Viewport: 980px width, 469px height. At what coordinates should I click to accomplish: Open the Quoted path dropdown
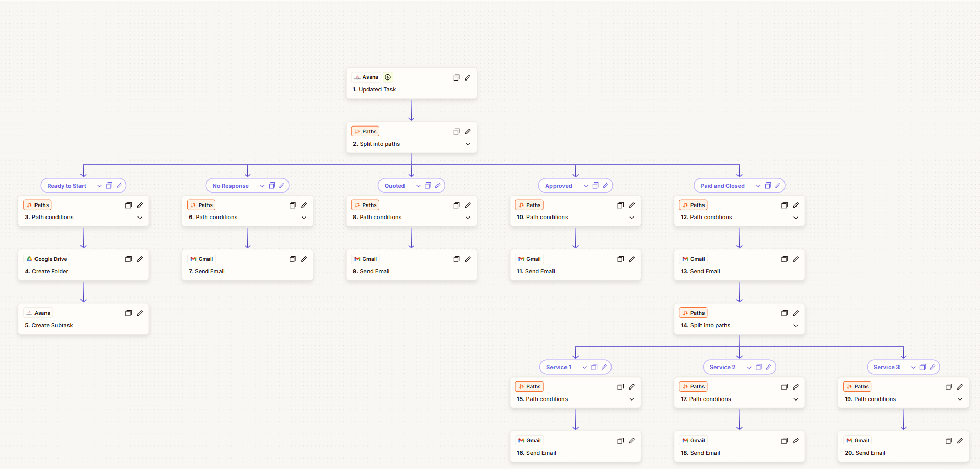pyautogui.click(x=418, y=186)
